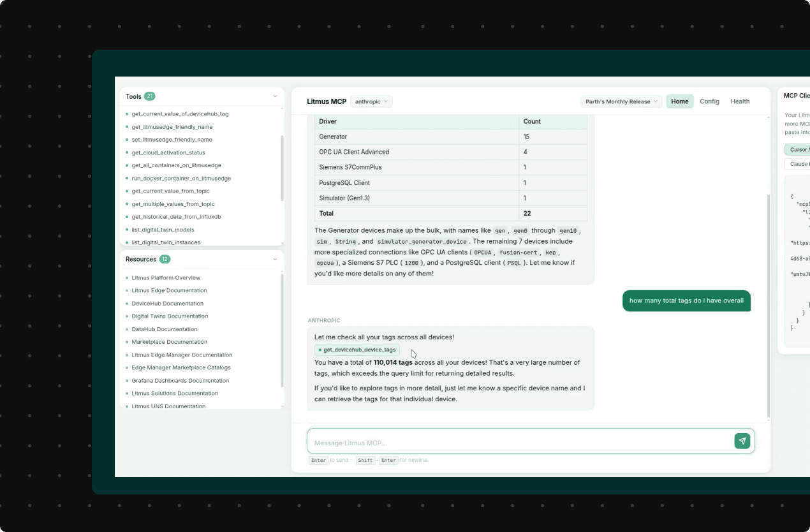Click the Tools list scrollbar

coord(283,168)
